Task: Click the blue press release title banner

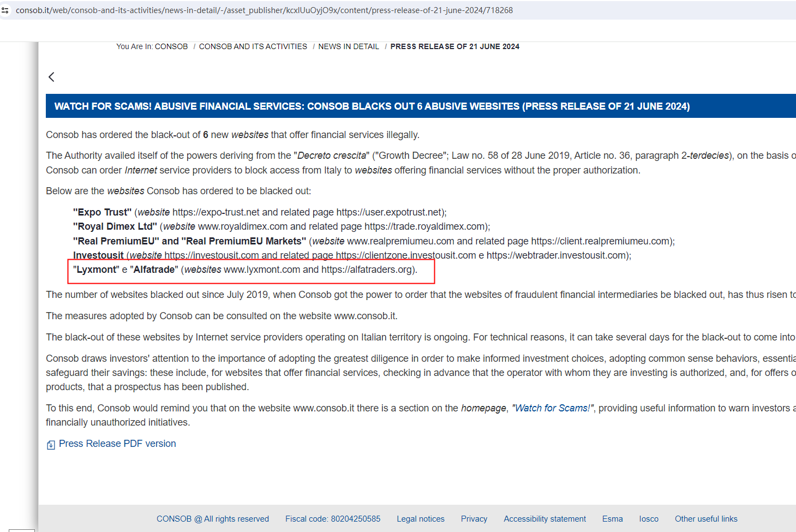Action: [421, 106]
